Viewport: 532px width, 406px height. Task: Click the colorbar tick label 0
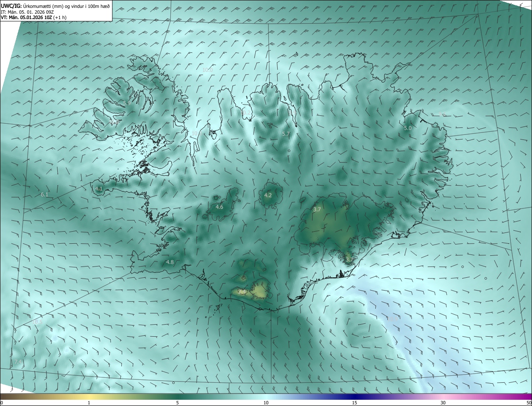pos(2,403)
